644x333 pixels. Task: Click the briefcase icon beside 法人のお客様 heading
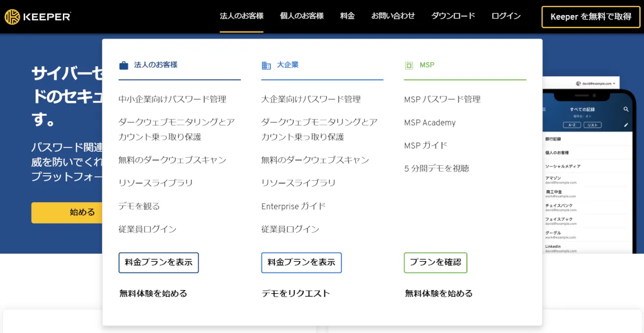click(123, 65)
